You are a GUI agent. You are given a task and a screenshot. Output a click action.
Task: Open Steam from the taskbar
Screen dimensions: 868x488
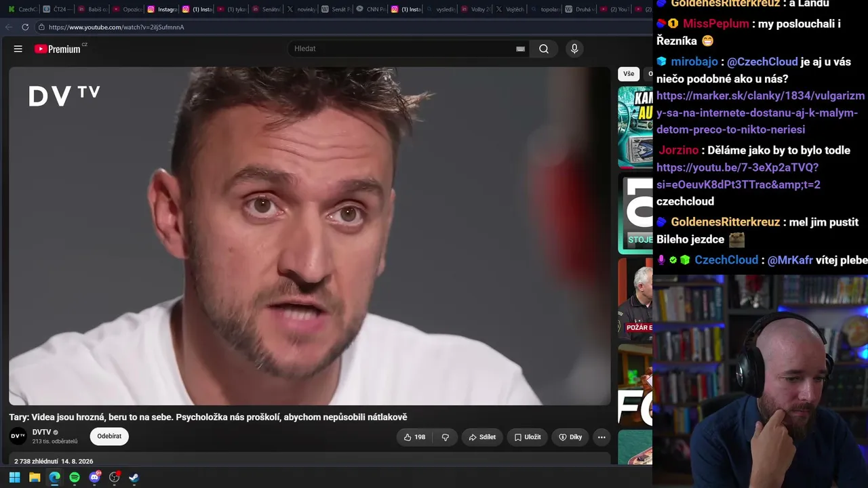[x=134, y=477]
